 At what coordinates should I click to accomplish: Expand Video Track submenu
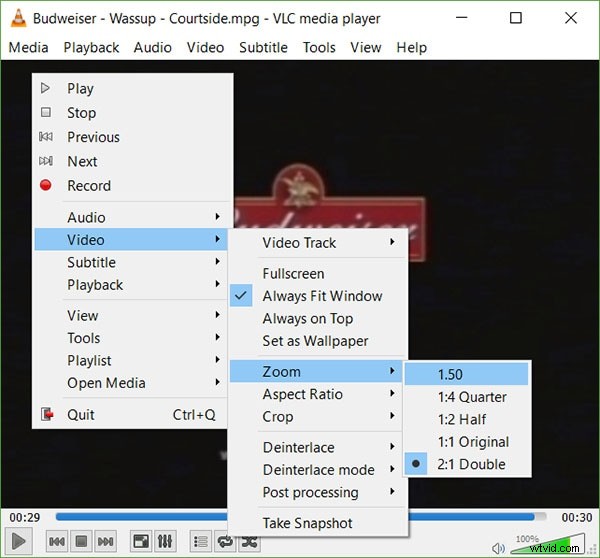(317, 243)
